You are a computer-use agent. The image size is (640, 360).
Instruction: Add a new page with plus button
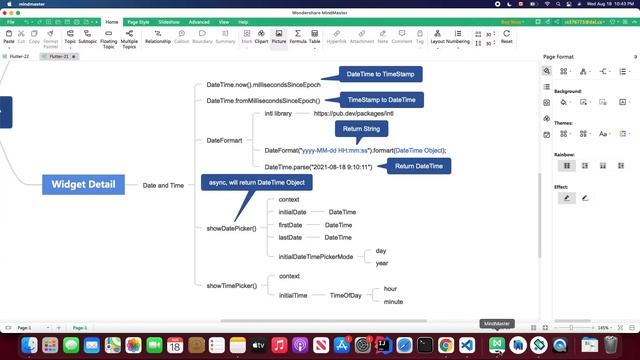click(x=58, y=328)
